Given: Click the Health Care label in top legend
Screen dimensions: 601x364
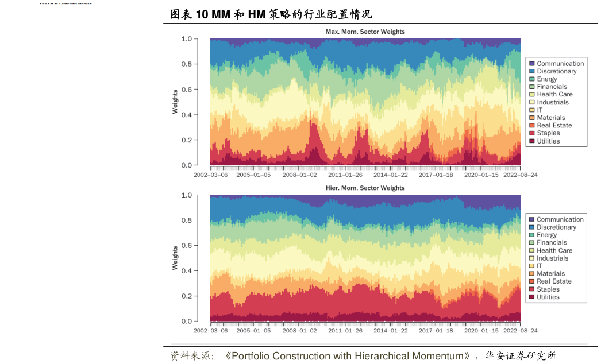Looking at the screenshot, I should pyautogui.click(x=554, y=95).
